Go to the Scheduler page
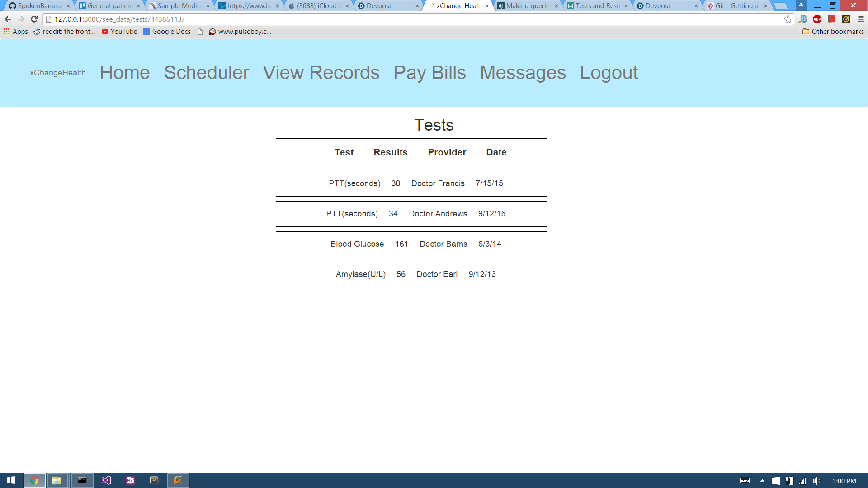 [206, 73]
